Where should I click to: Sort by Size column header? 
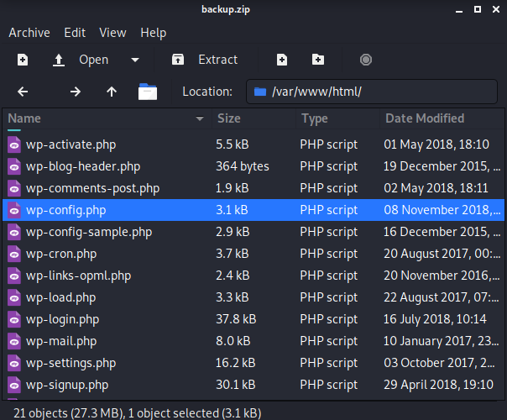[x=253, y=118]
